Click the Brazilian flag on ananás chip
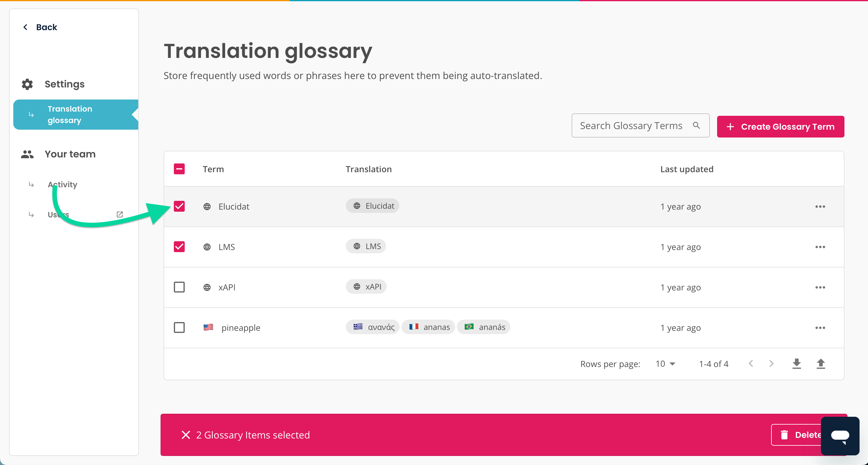 pyautogui.click(x=469, y=327)
